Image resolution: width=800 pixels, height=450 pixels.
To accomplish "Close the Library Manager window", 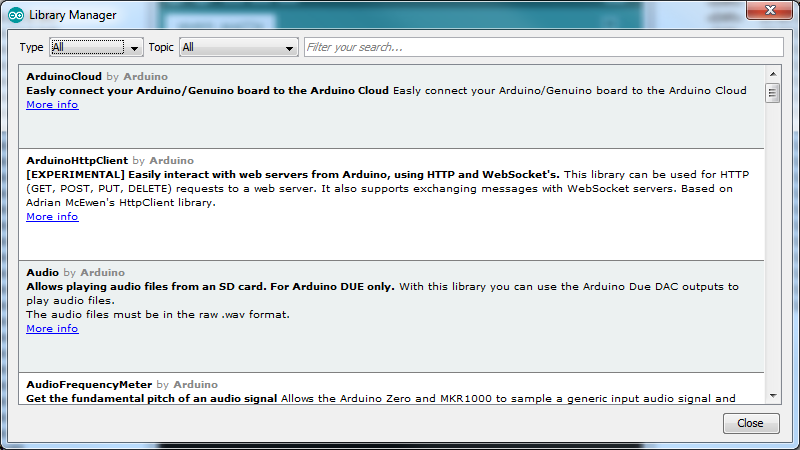I will [770, 10].
